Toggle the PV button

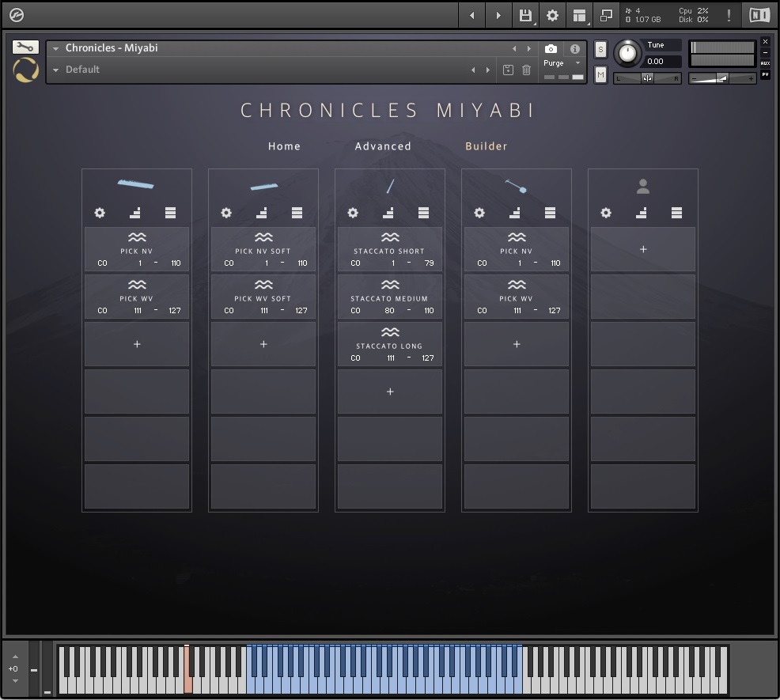[x=765, y=74]
